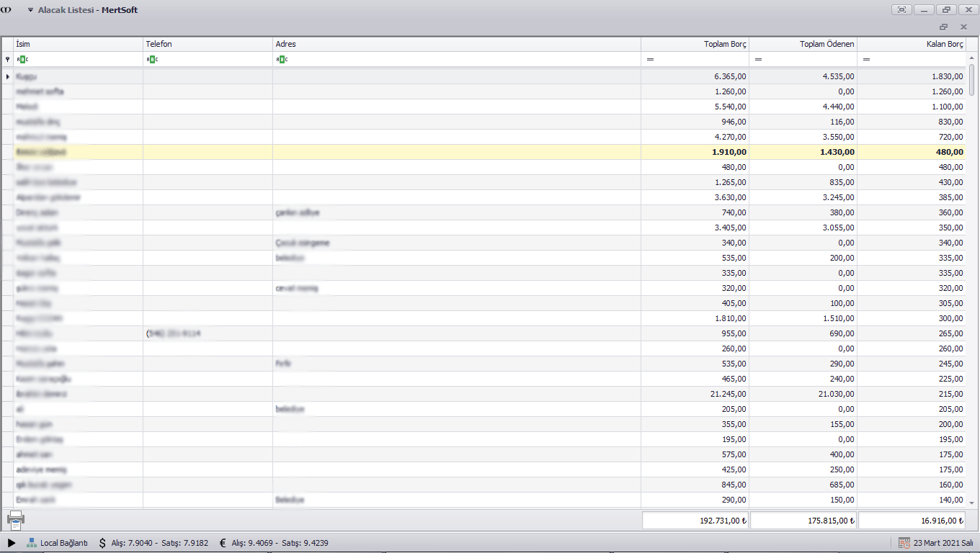Sort by the Kalan Borç column header
The image size is (980, 553).
(912, 44)
